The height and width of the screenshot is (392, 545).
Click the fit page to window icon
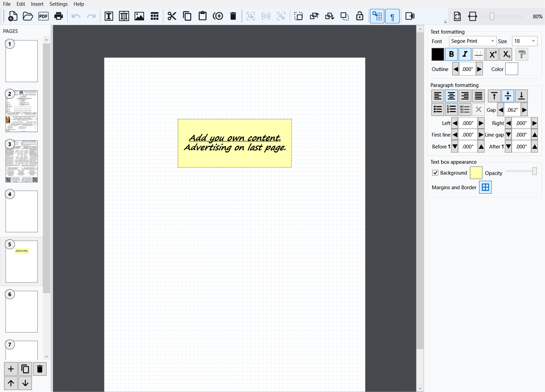click(x=457, y=16)
